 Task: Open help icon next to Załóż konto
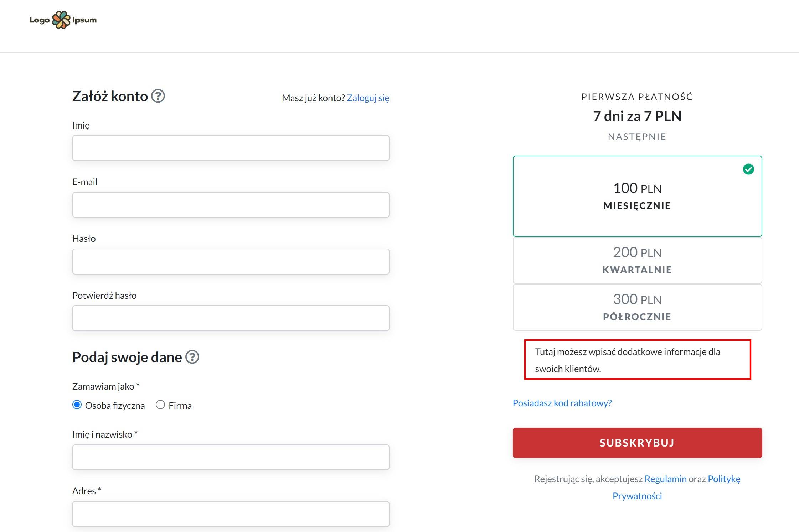point(158,96)
